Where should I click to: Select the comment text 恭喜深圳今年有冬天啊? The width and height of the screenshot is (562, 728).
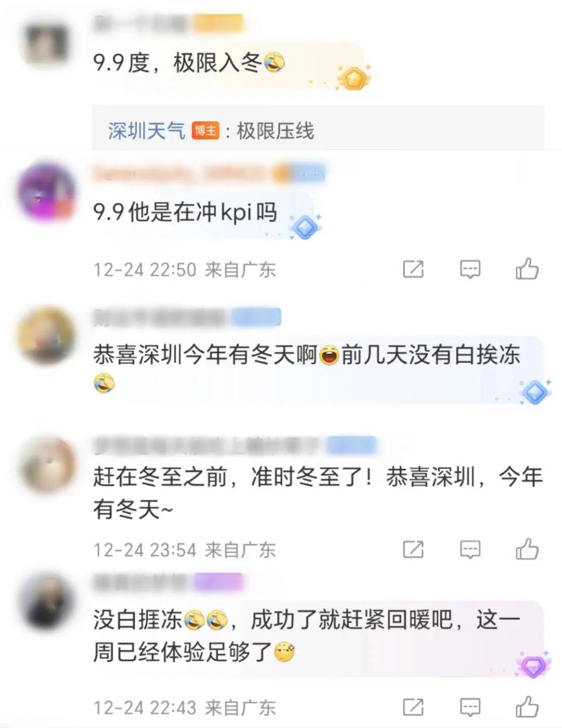(x=205, y=355)
